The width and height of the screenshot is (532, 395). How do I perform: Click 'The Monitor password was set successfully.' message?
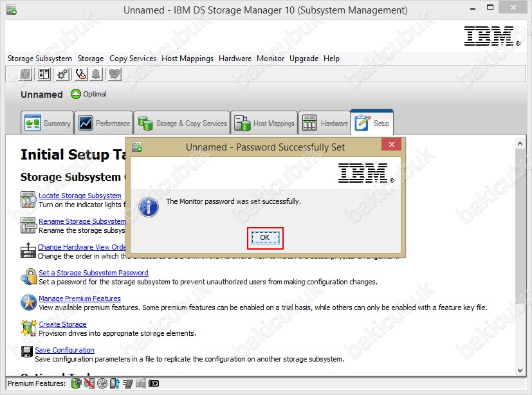(x=234, y=201)
